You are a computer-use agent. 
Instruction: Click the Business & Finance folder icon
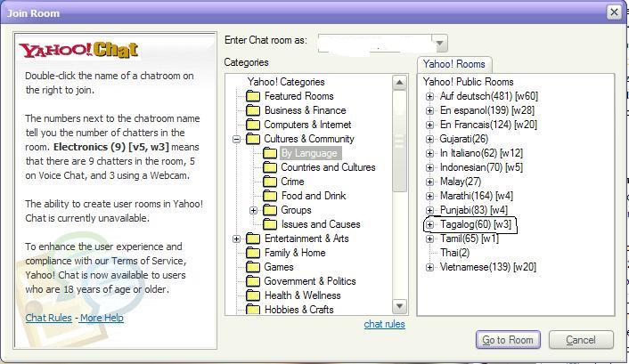coord(253,110)
